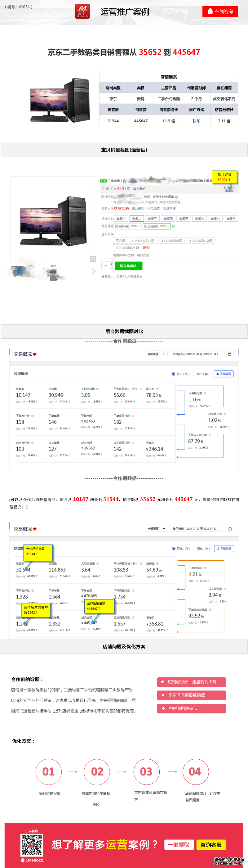This screenshot has height=868, width=248.
Task: Click the 在线咨询 button
Action: [220, 11]
